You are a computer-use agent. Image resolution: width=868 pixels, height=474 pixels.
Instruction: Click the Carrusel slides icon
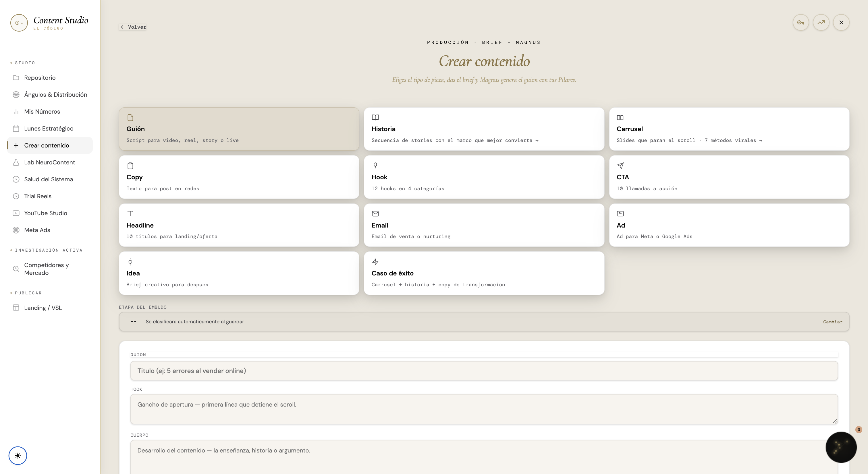620,117
